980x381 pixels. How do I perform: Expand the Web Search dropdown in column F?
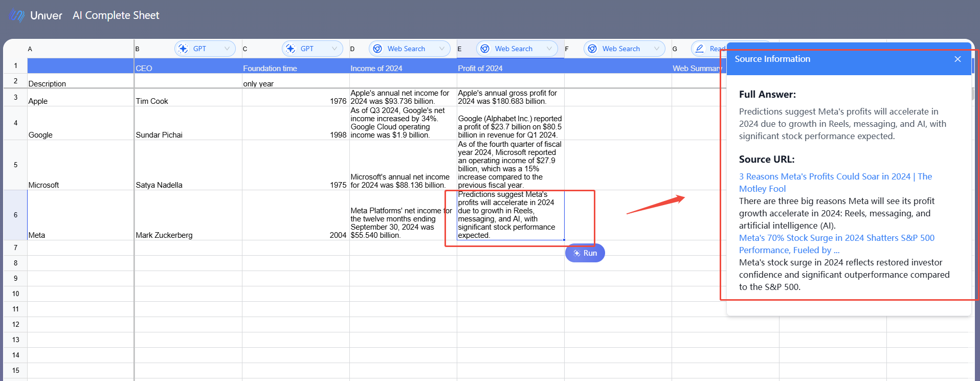[657, 49]
